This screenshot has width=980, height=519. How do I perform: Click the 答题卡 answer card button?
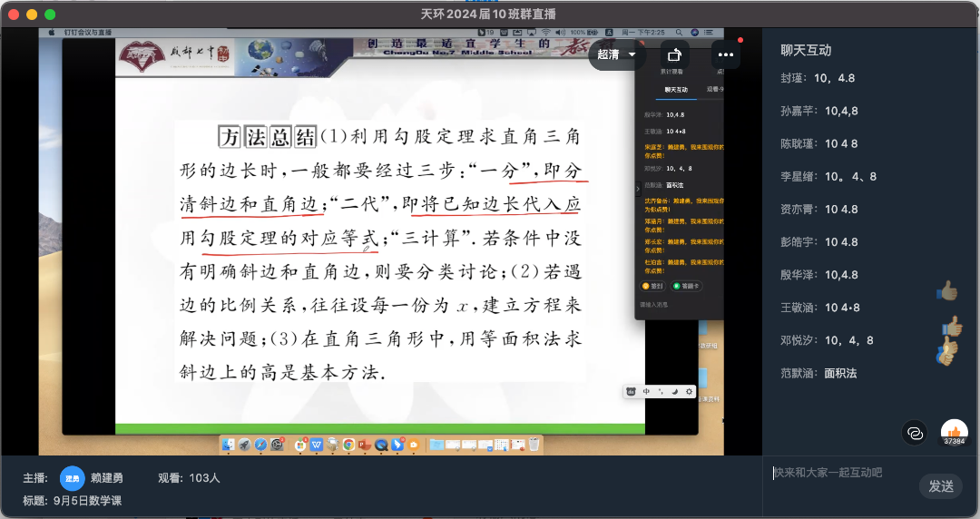(x=686, y=286)
